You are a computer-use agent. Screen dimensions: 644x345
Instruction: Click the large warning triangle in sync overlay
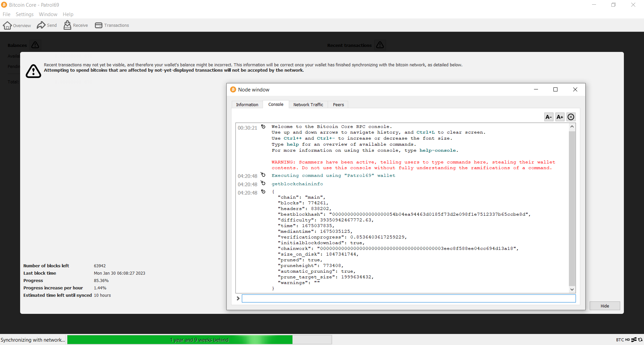[34, 71]
